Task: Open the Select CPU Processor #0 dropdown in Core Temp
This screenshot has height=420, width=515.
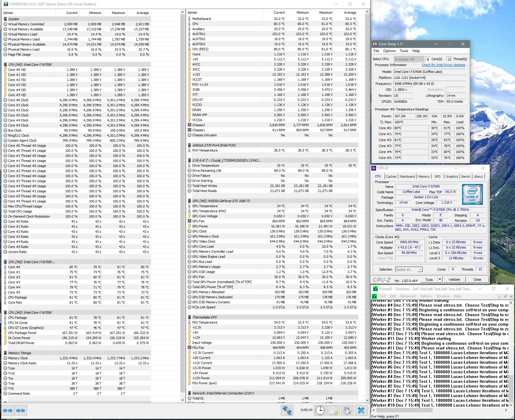Action: [409, 59]
